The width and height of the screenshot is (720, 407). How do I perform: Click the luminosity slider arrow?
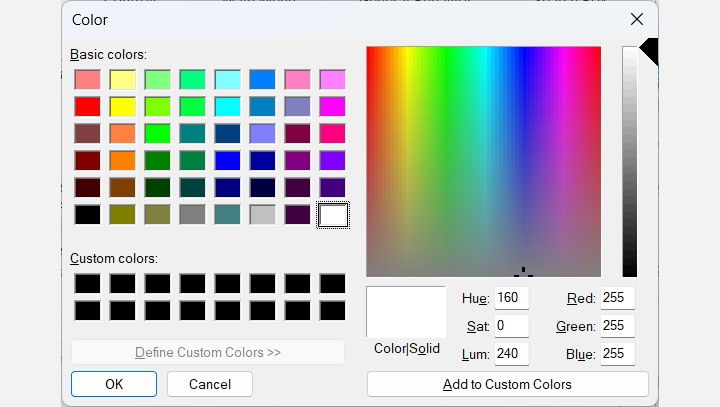pos(648,52)
